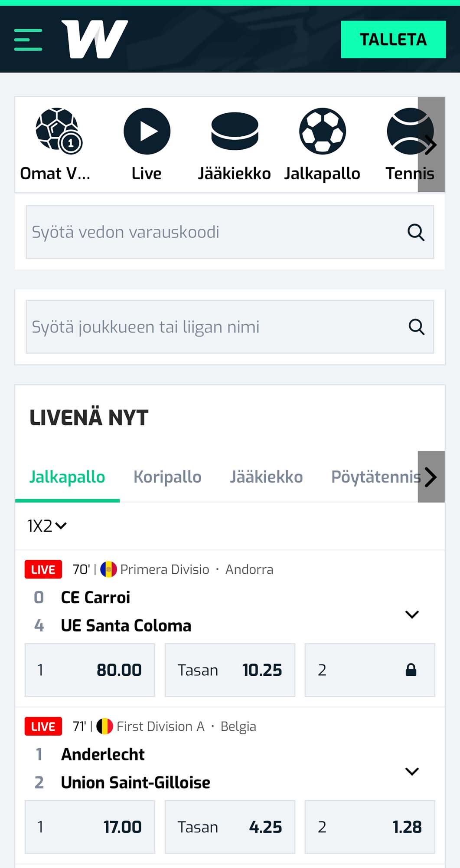Viewport: 460px width, 868px height.
Task: Select the locked odds option for UE Santa Coloma
Action: tap(370, 670)
